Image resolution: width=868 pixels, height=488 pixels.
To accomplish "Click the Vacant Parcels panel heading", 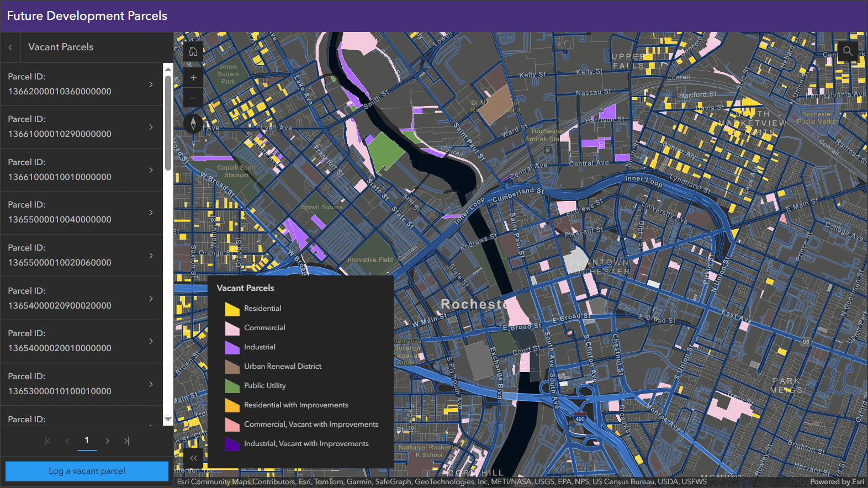I will (x=61, y=47).
